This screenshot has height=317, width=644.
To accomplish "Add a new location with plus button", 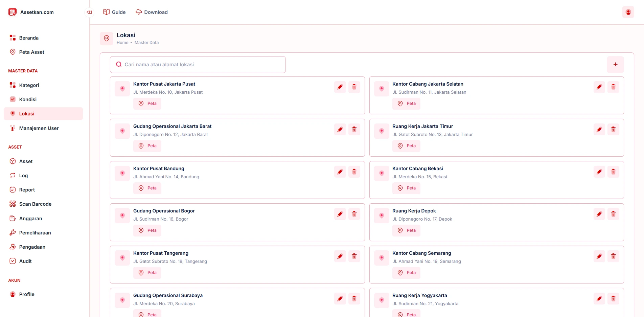I will [x=615, y=65].
